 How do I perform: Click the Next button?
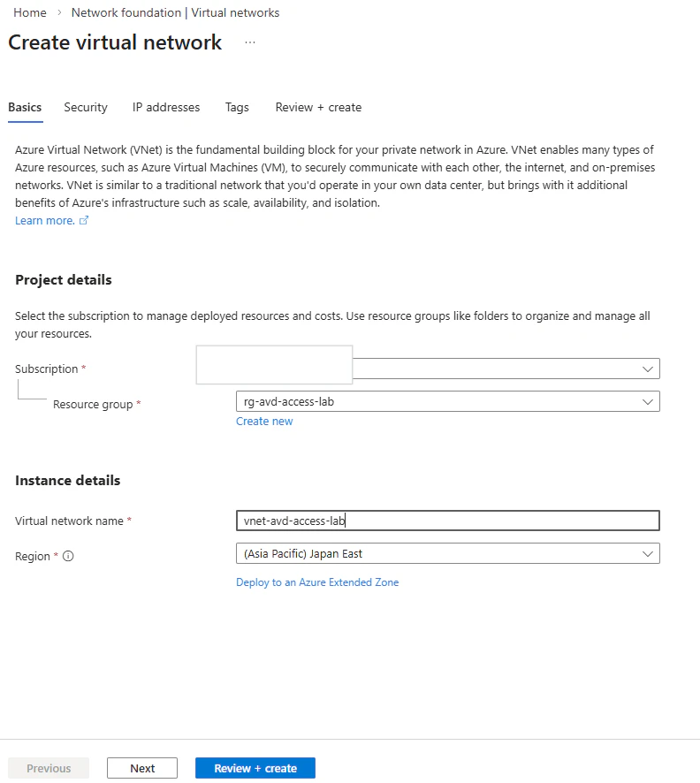[x=142, y=768]
